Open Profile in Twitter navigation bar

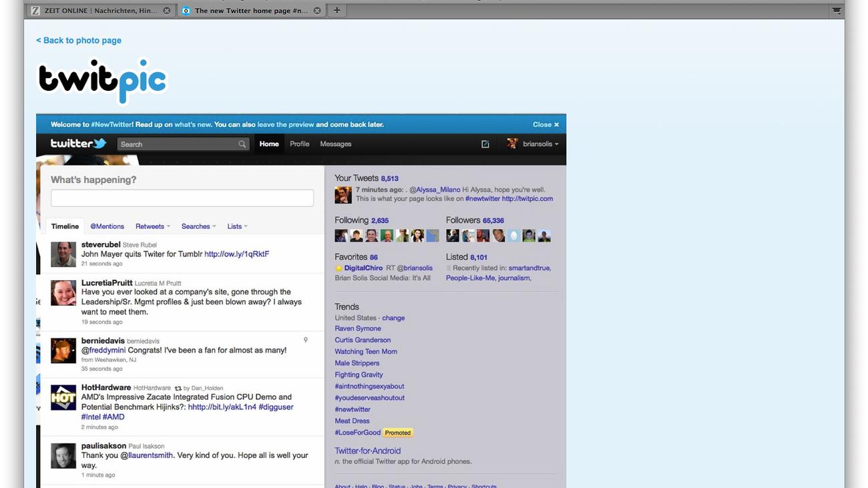click(299, 144)
